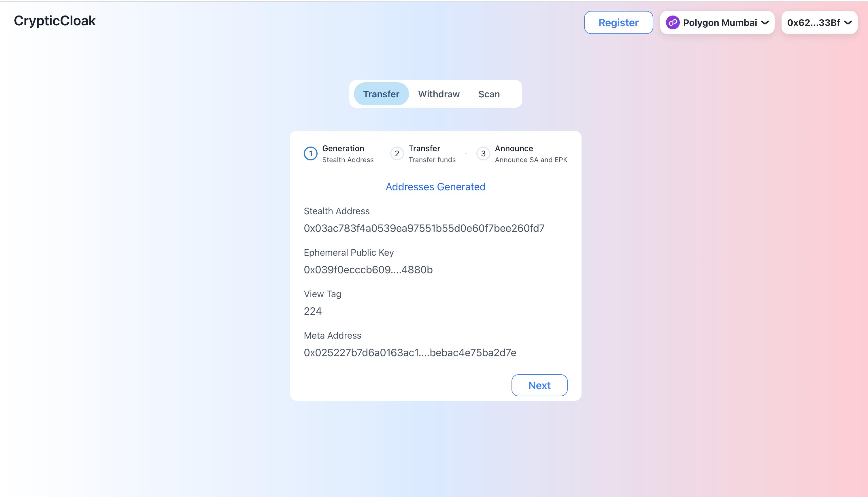
Task: Click the Next button to proceed
Action: click(x=539, y=385)
